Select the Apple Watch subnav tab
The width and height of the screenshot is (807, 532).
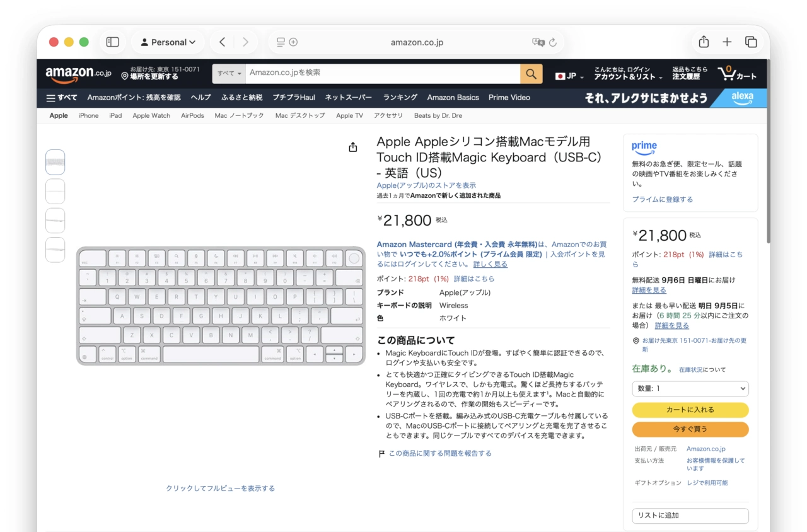(x=151, y=116)
